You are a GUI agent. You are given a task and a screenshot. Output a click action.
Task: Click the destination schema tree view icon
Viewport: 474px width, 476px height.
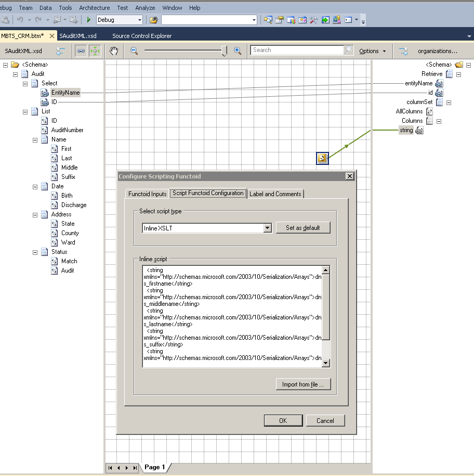tap(403, 51)
